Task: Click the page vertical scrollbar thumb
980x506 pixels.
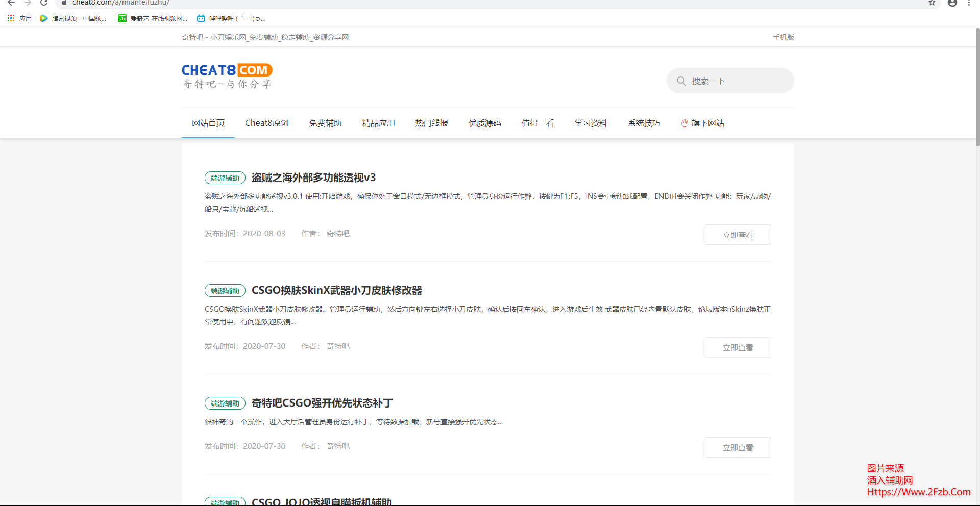Action: (977, 88)
